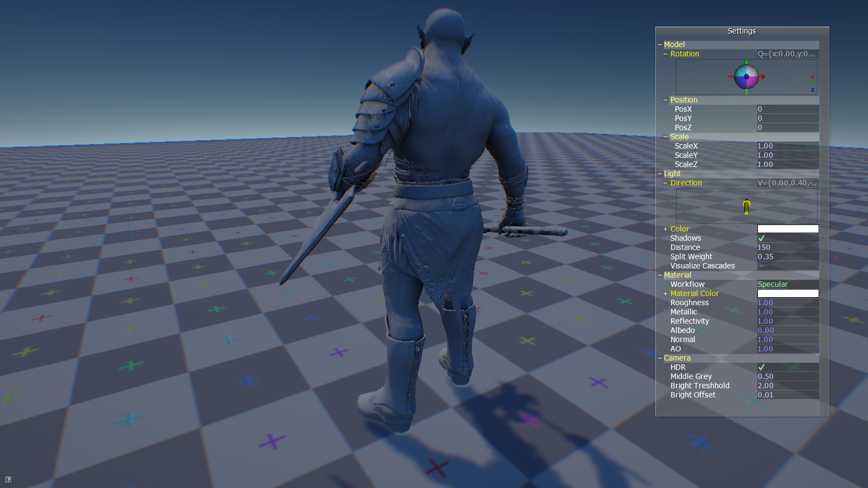This screenshot has height=488, width=868.
Task: Collapse the Camera group
Action: [x=660, y=358]
